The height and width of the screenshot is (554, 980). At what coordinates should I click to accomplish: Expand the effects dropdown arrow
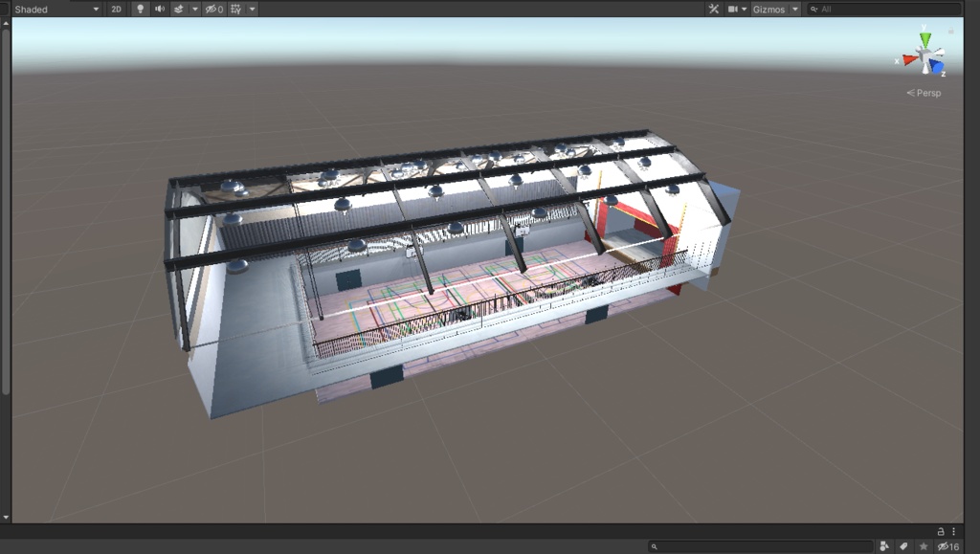[194, 9]
